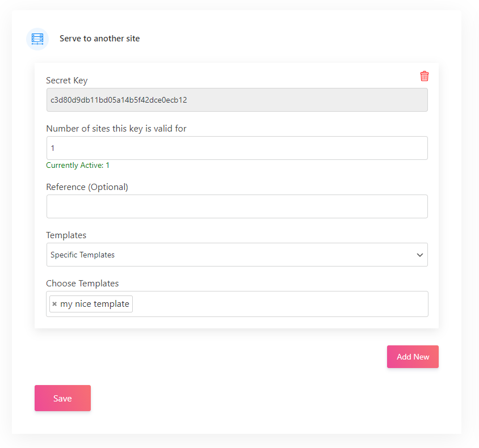Viewport: 479px width, 448px height.
Task: Delete the secret key with the trash icon
Action: click(x=425, y=76)
